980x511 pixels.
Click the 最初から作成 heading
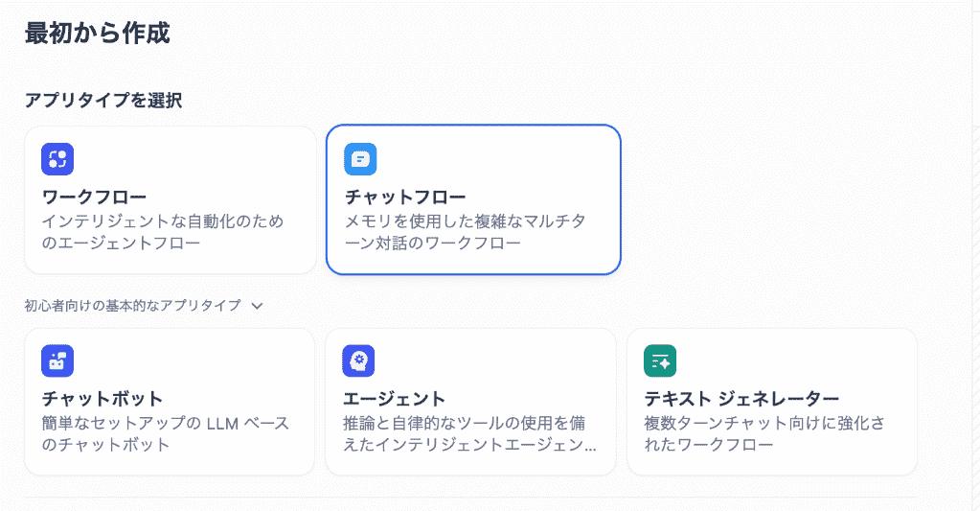(97, 34)
